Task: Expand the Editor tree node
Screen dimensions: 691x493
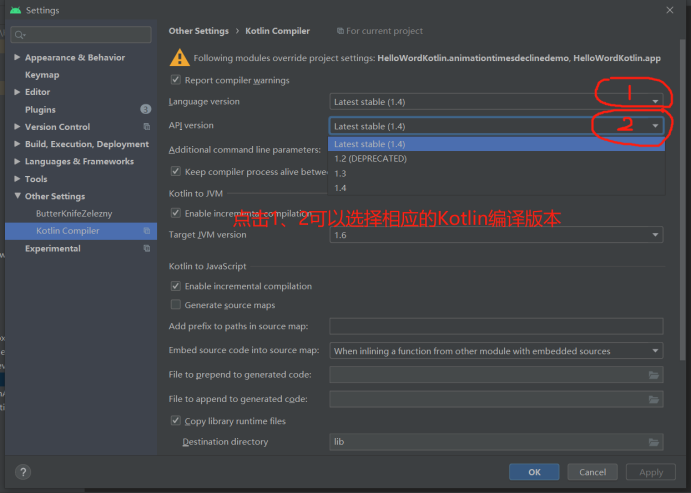Action: [17, 92]
